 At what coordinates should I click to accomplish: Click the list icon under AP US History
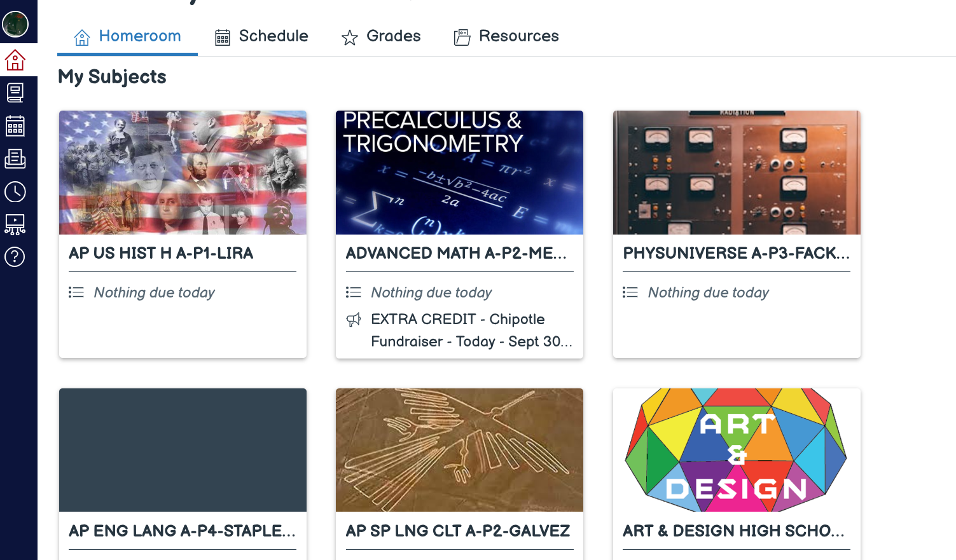(x=76, y=292)
